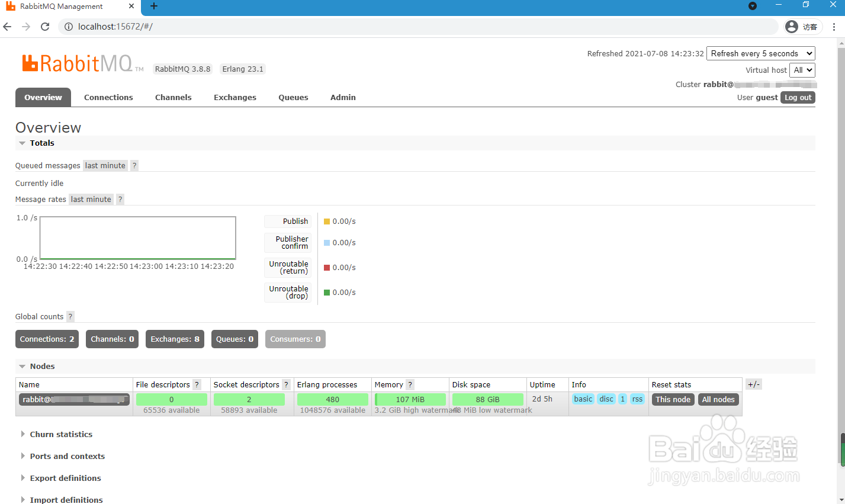Open the guest profile menu
The image size is (845, 504).
802,27
